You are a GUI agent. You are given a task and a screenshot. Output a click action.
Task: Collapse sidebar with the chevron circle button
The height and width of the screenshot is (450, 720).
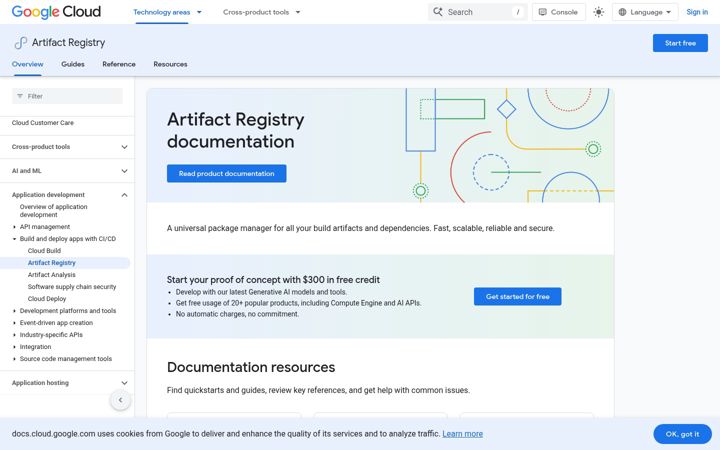[x=120, y=400]
